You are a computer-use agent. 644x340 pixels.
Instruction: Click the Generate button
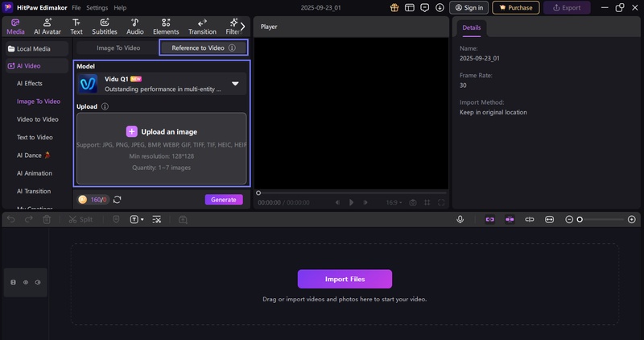click(224, 199)
